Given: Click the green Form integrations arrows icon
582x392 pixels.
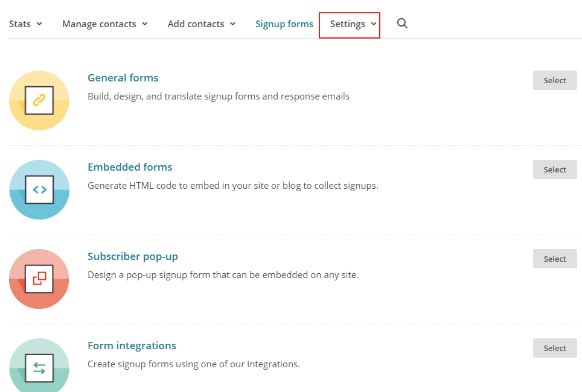Looking at the screenshot, I should [39, 367].
